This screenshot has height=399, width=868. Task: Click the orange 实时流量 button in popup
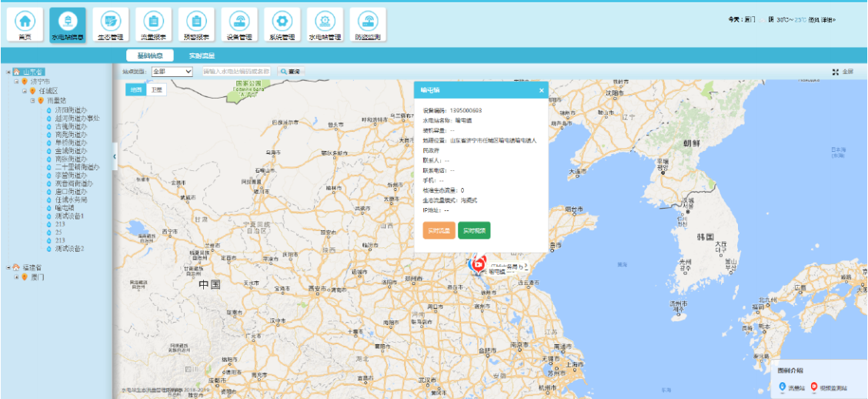point(439,230)
